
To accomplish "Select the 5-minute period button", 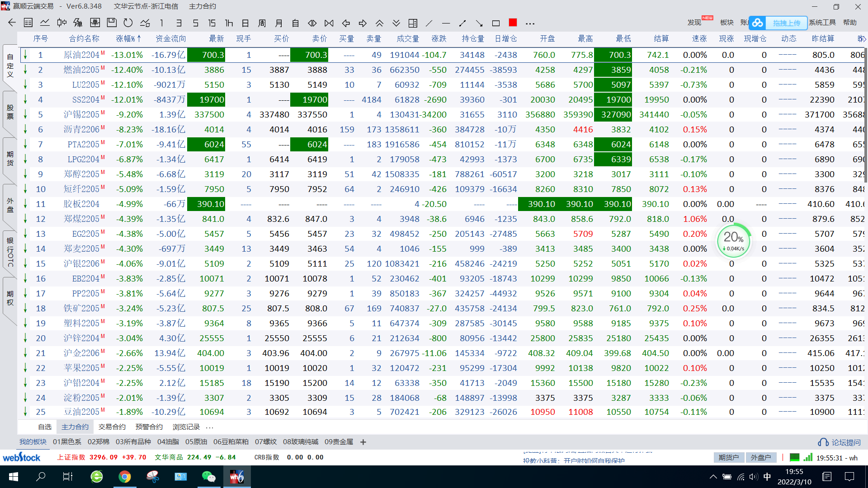I will (x=196, y=23).
